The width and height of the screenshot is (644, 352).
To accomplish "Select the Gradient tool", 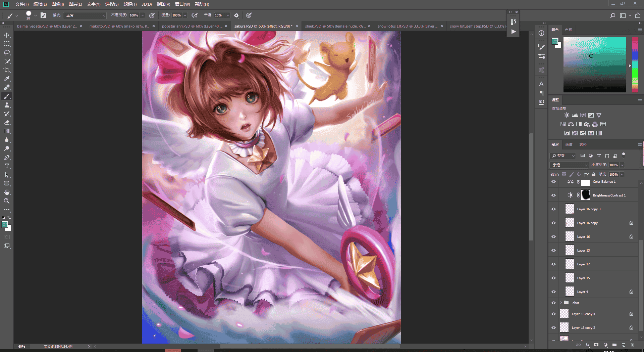I will pos(7,131).
